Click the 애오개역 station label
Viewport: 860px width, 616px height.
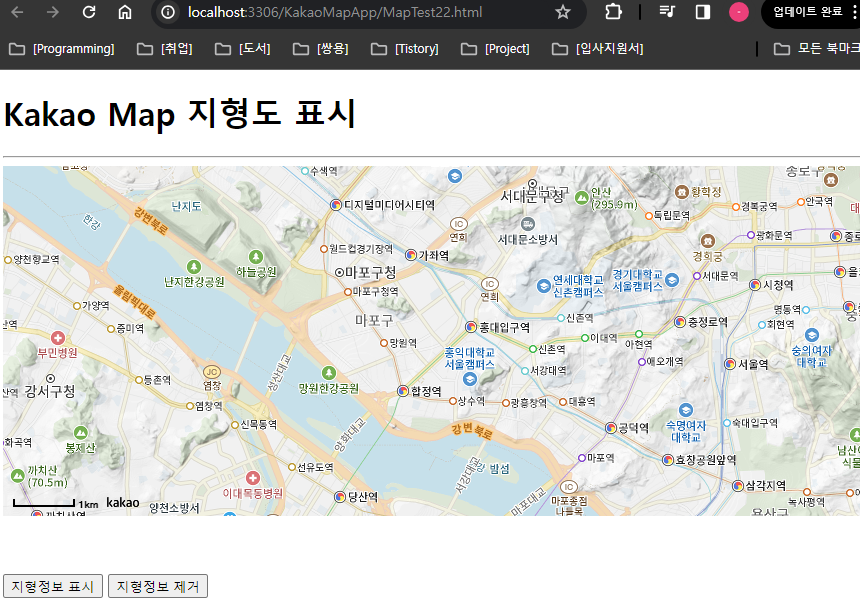pos(665,361)
